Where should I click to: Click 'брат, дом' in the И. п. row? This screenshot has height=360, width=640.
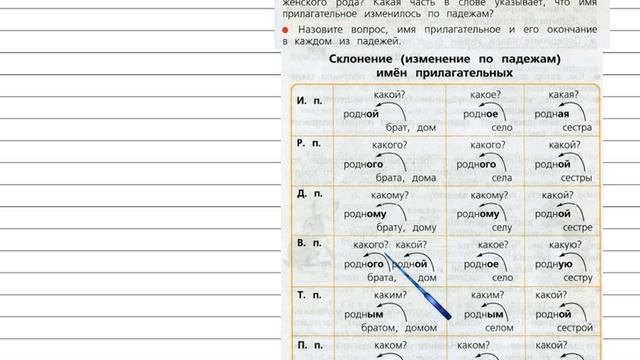pos(411,128)
